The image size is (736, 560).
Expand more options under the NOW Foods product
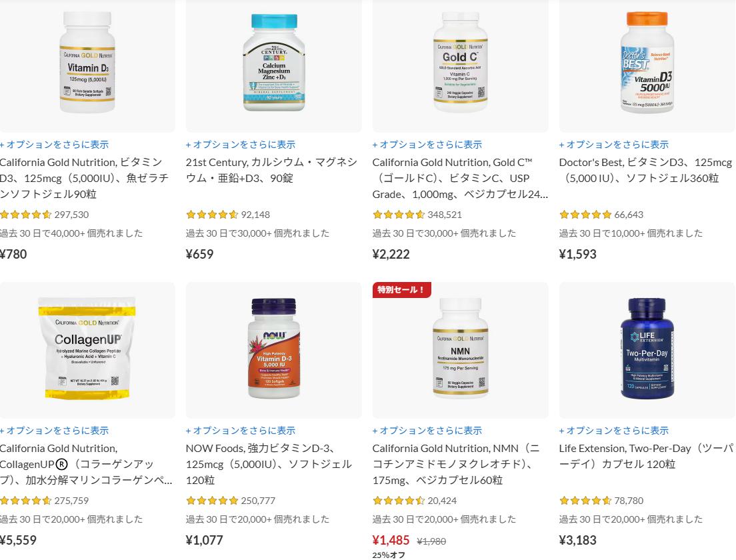click(241, 431)
